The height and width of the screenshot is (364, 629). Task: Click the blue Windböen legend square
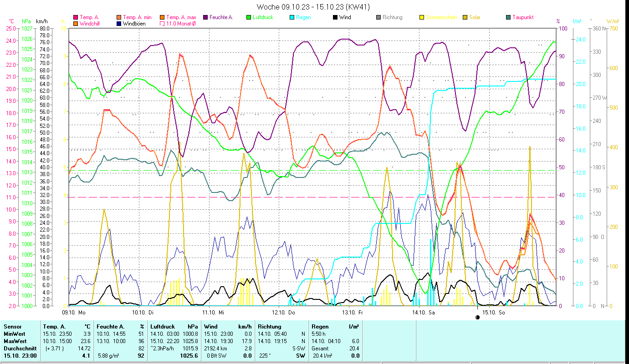click(119, 23)
